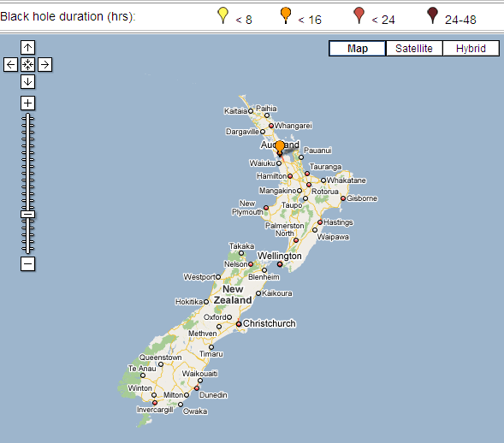Pan the map left with the arrow
This screenshot has width=504, height=443.
coord(10,65)
